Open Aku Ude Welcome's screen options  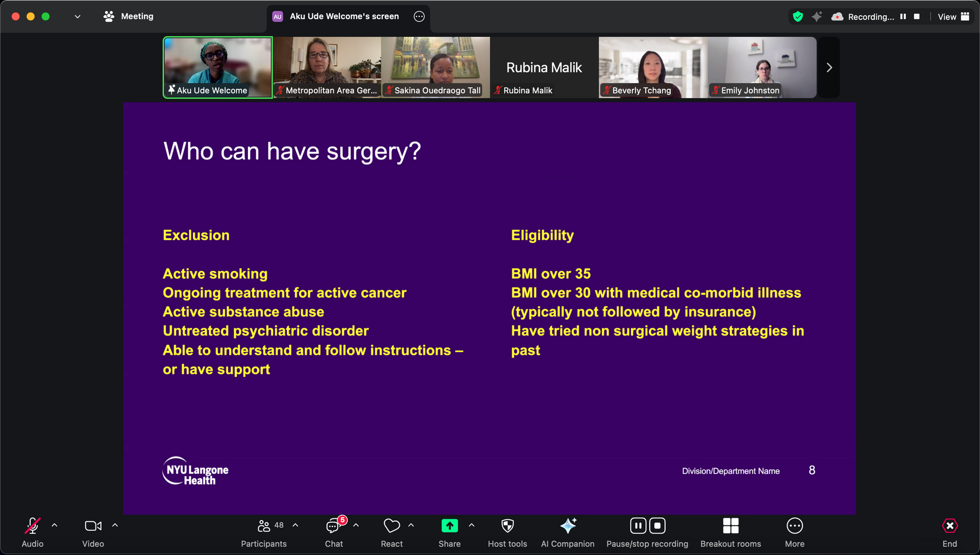[419, 16]
